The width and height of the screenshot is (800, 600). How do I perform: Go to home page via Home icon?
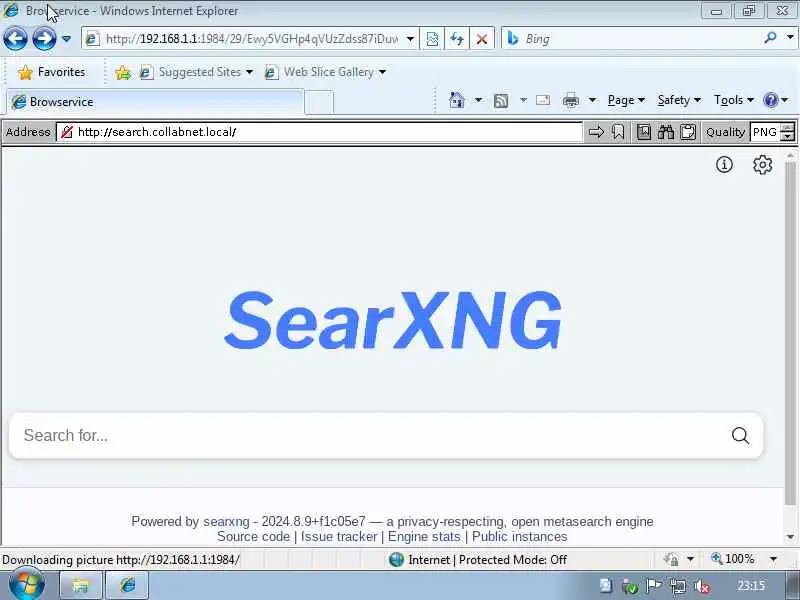point(457,100)
